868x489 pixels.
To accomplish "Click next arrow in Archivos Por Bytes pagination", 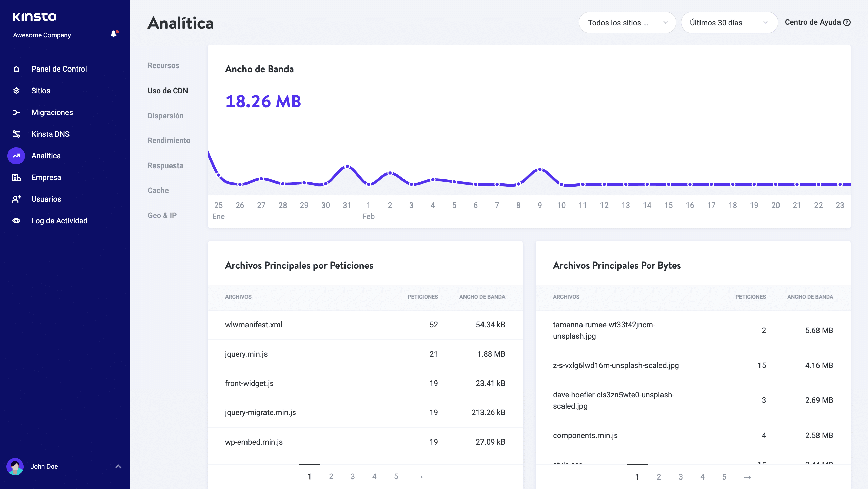I will tap(747, 477).
